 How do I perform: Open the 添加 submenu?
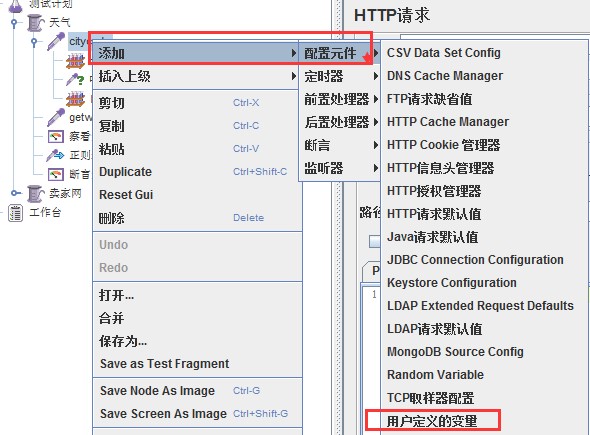click(x=196, y=53)
